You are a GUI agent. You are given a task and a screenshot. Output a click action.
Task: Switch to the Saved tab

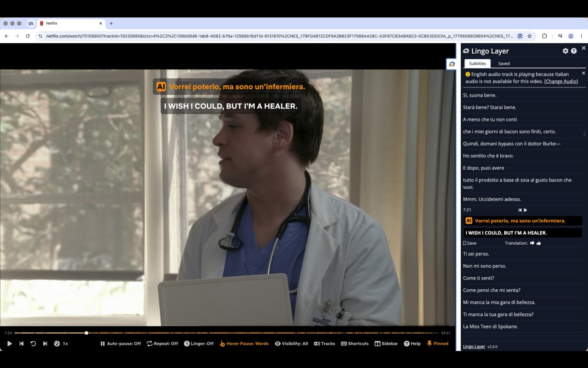tap(504, 63)
